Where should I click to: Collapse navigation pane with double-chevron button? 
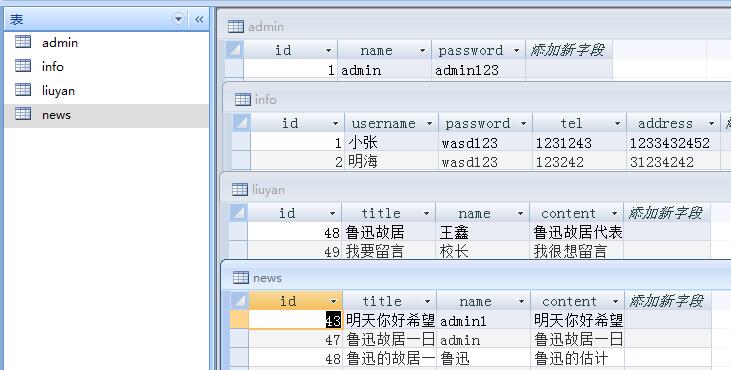(x=199, y=19)
